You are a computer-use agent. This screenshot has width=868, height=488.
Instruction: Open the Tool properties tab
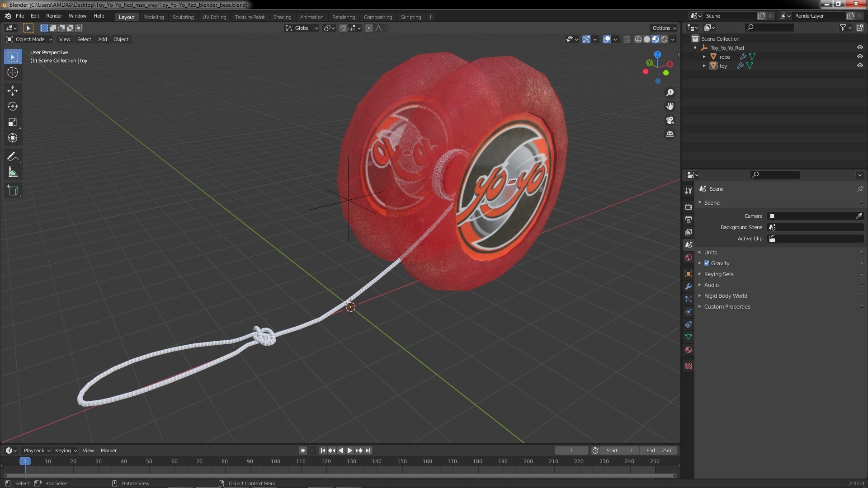[689, 191]
